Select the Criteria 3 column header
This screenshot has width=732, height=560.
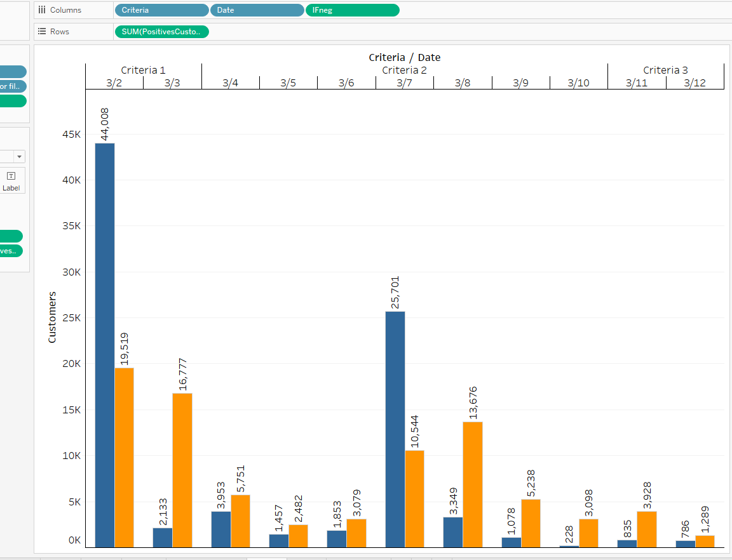click(x=665, y=70)
